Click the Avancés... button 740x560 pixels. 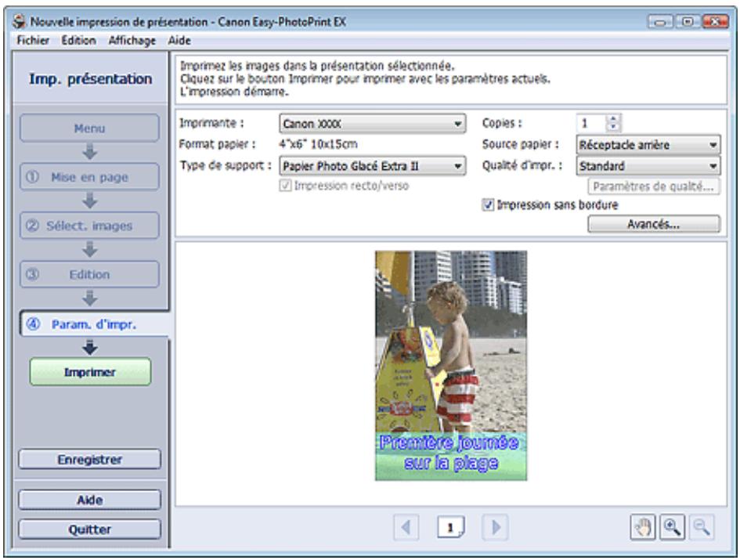pyautogui.click(x=654, y=224)
